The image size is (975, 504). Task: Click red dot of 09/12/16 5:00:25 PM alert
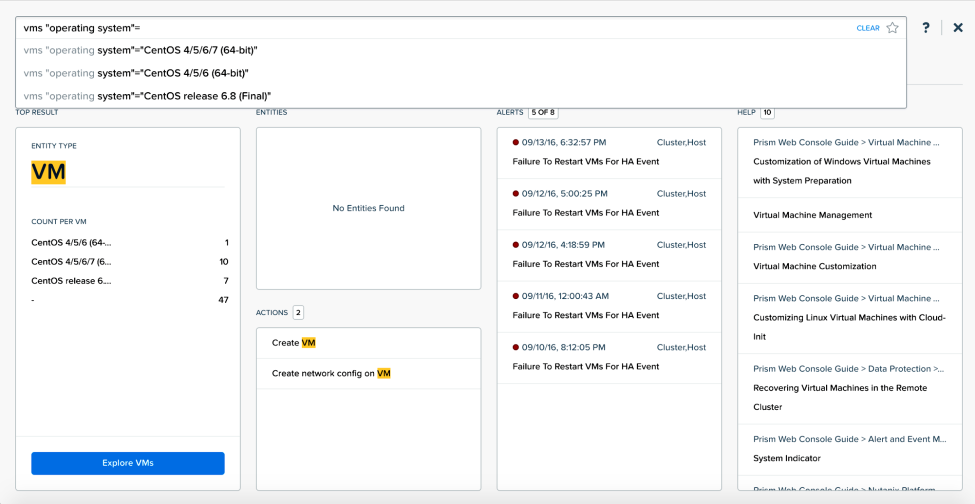(x=515, y=193)
